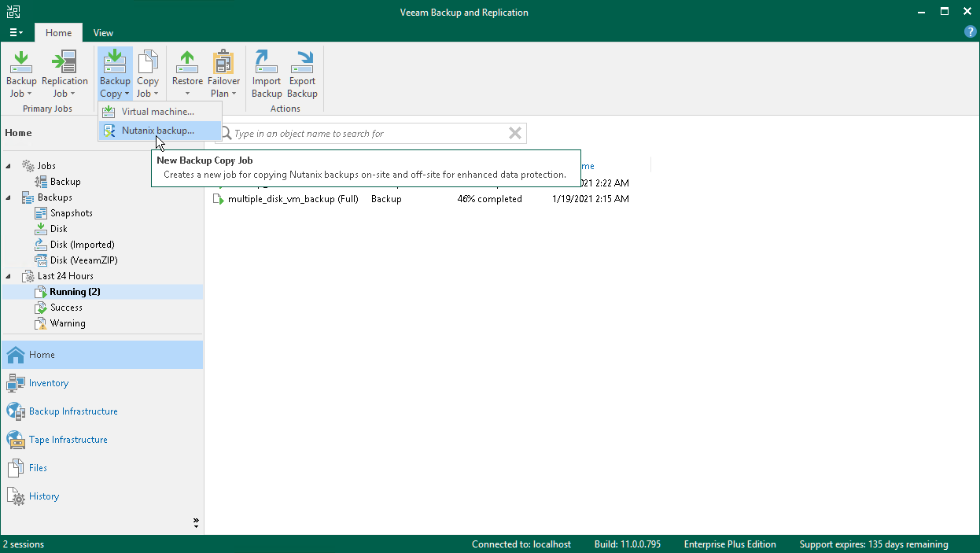Open the Failover Plan ribbon button
The width and height of the screenshot is (980, 553).
[x=224, y=75]
